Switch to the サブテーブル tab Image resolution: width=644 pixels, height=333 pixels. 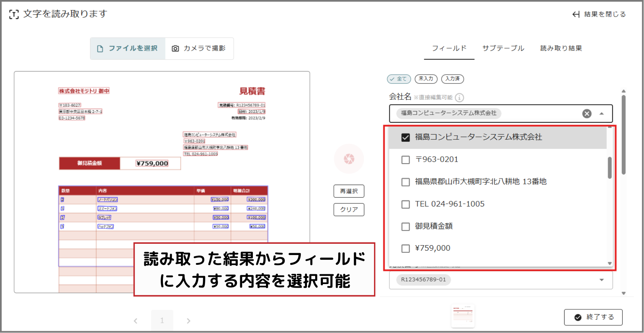(503, 48)
